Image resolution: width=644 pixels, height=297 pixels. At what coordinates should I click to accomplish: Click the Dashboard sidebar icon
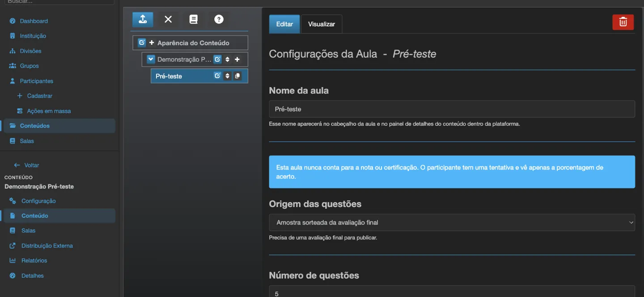click(x=13, y=21)
